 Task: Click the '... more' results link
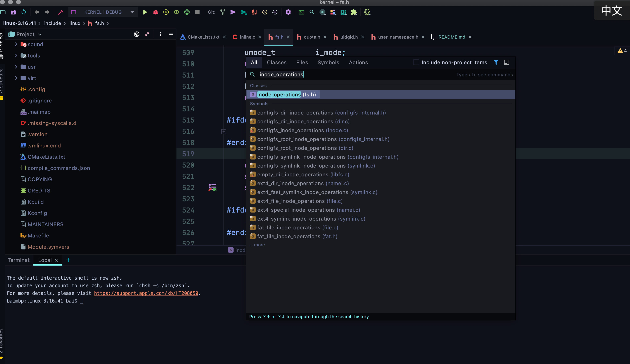tap(257, 245)
